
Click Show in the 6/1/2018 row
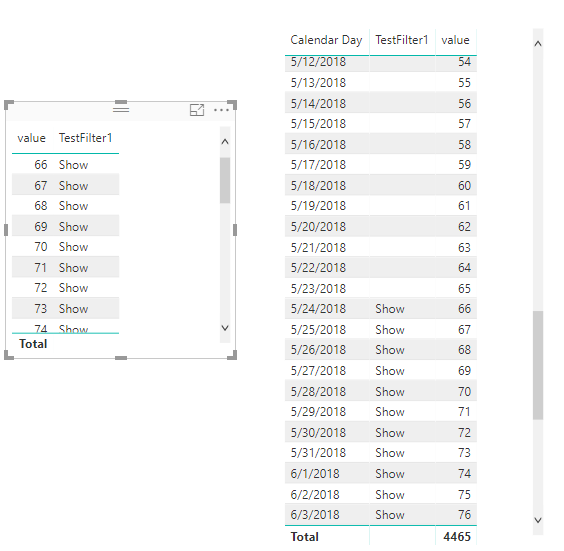(390, 473)
